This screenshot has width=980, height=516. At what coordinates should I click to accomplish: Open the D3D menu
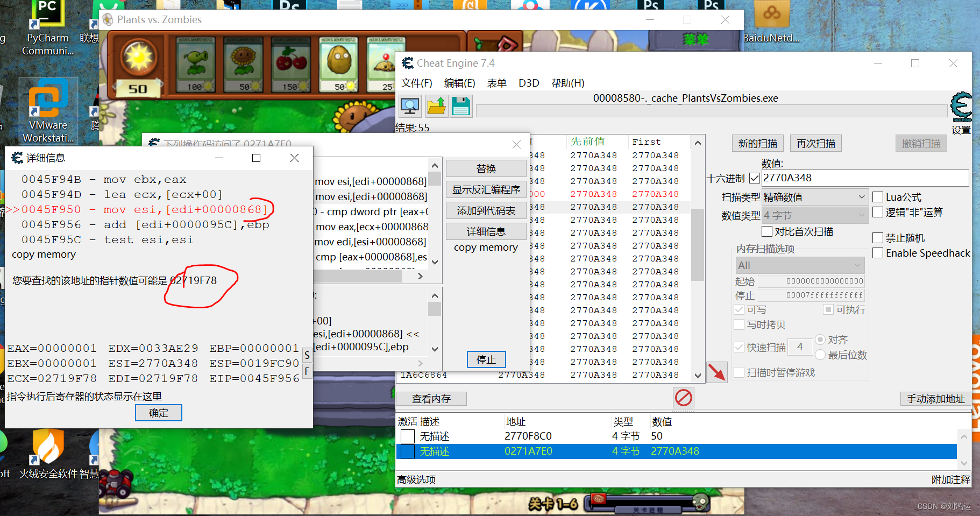529,83
